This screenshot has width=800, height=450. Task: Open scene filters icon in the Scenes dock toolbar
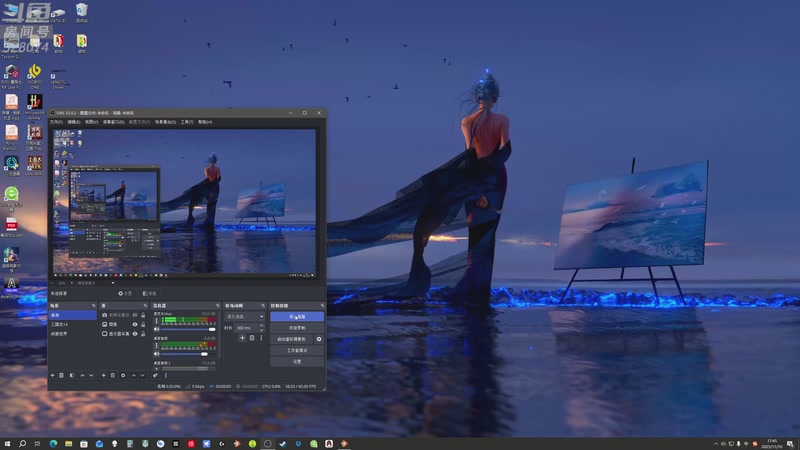click(71, 376)
